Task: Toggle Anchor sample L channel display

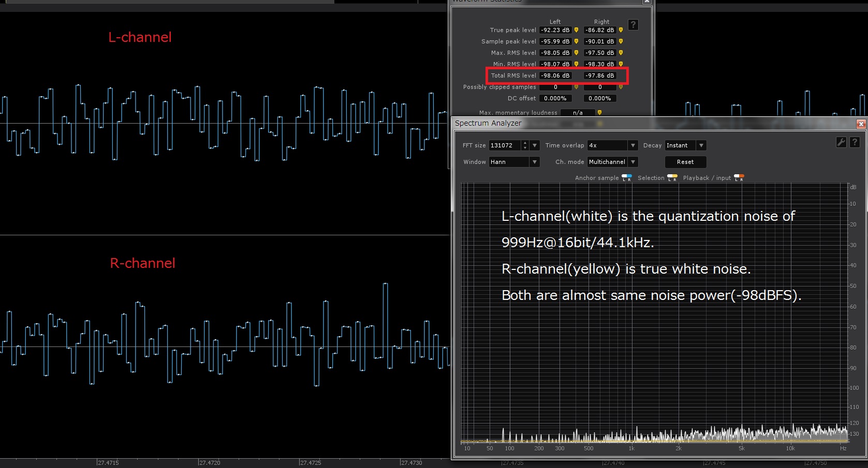Action: click(x=624, y=178)
